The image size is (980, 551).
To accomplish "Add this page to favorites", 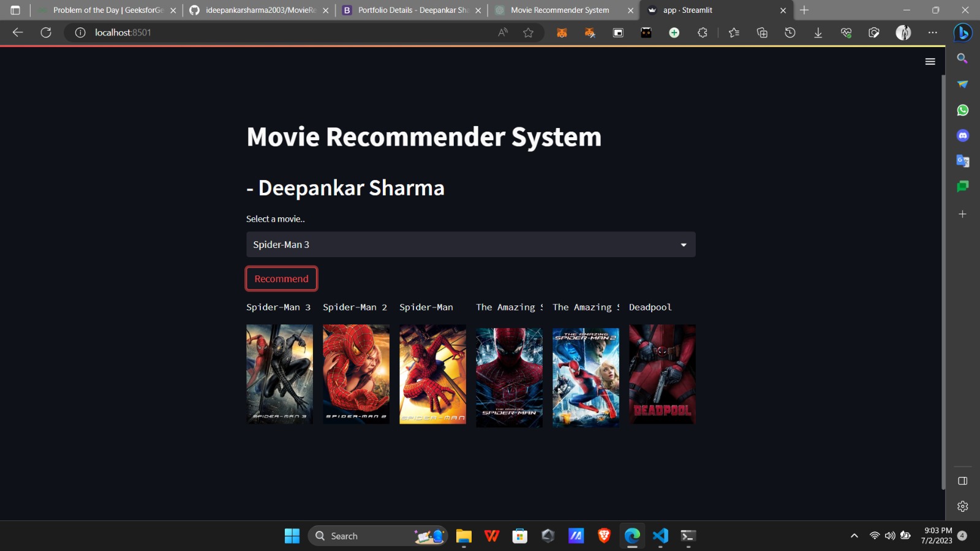I will pyautogui.click(x=528, y=32).
